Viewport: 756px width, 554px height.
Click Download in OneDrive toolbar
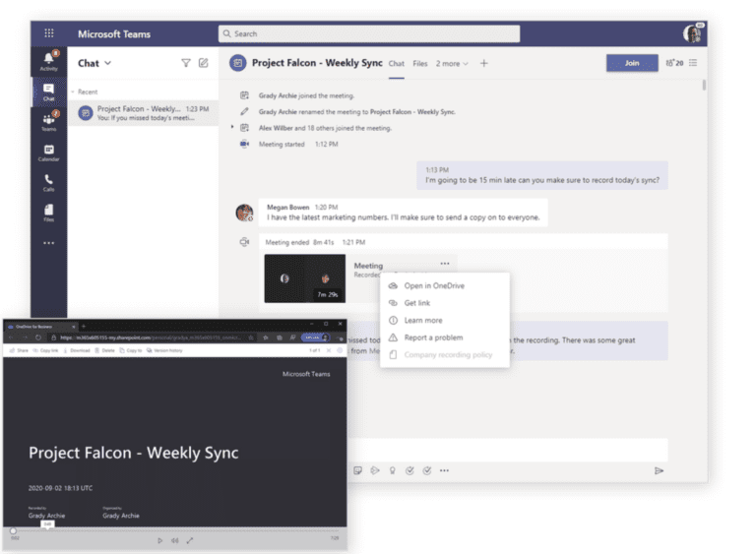pos(77,350)
